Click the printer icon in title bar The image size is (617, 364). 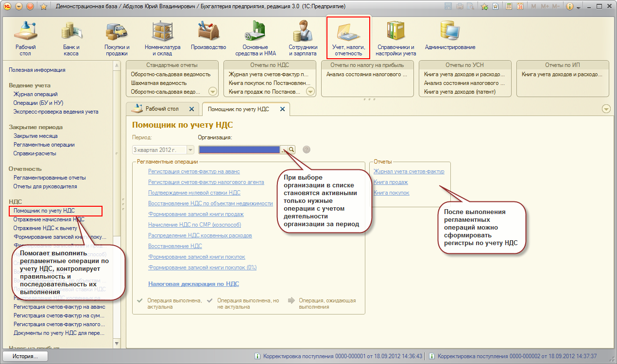(459, 7)
